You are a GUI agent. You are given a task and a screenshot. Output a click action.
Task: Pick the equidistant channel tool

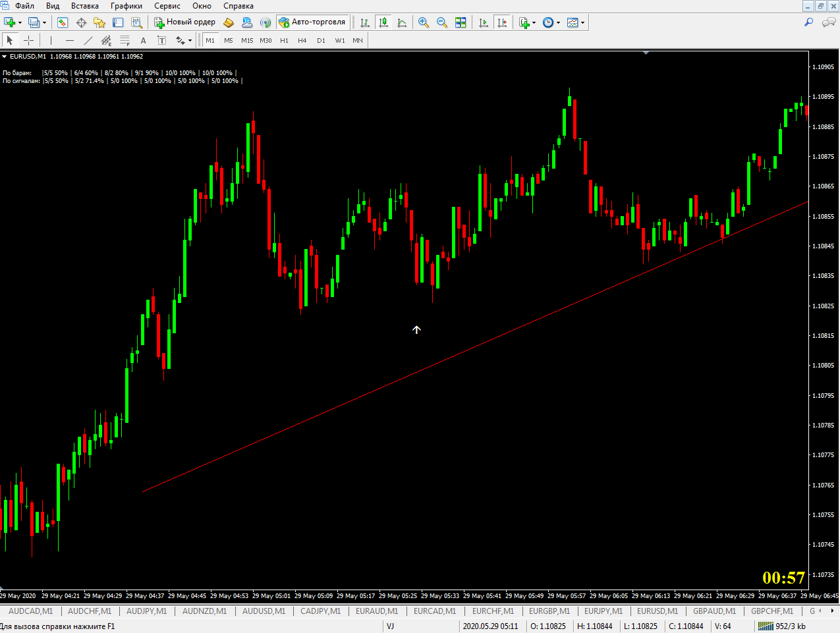106,41
